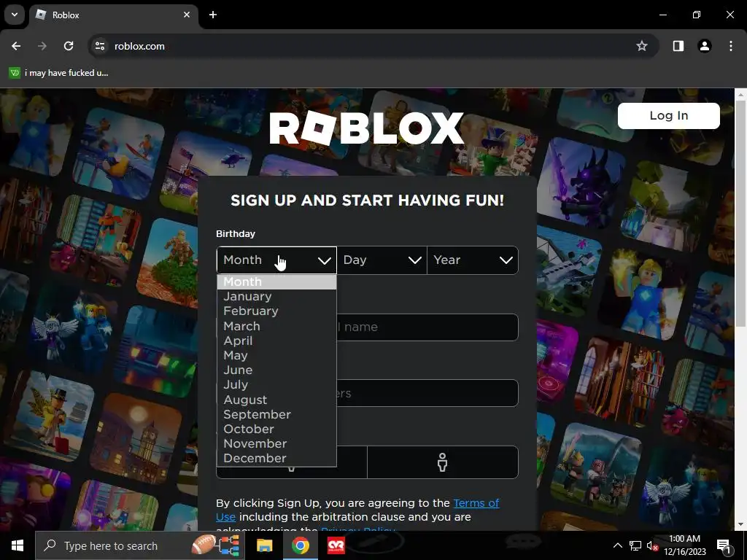Click the ROBLOX logo
The height and width of the screenshot is (560, 747).
(x=366, y=128)
